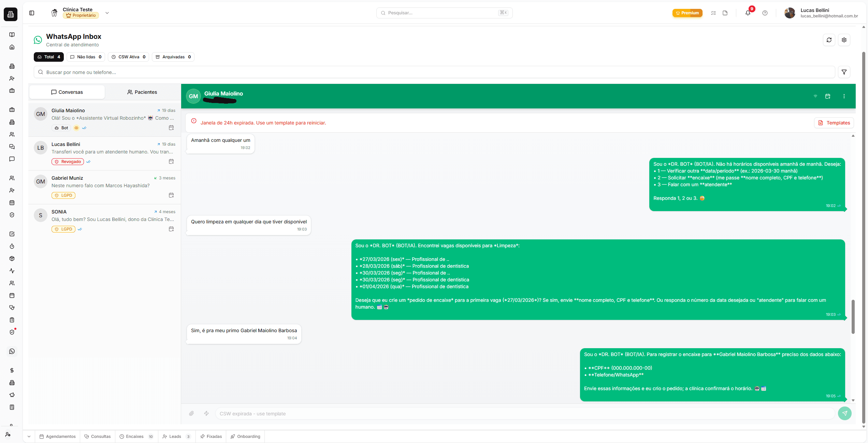Select the WhatsApp icon in the sidebar
Viewport: 868px width, 443px height.
12,351
